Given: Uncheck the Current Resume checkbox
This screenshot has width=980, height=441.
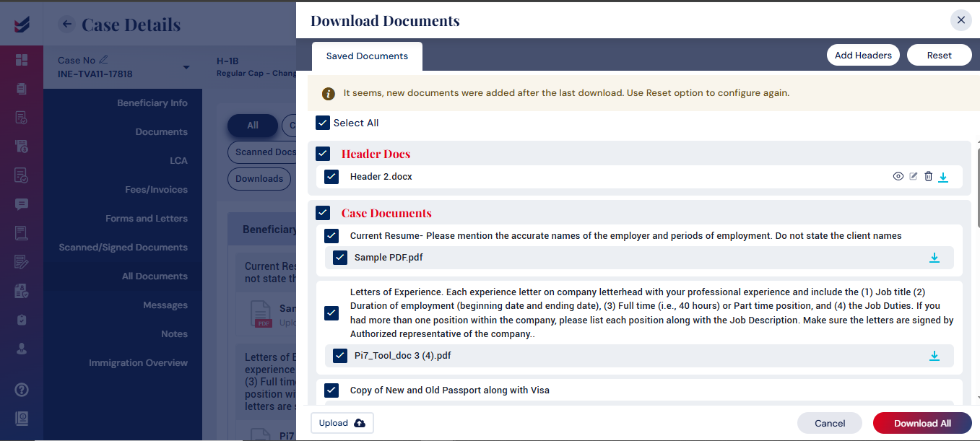Looking at the screenshot, I should (331, 236).
